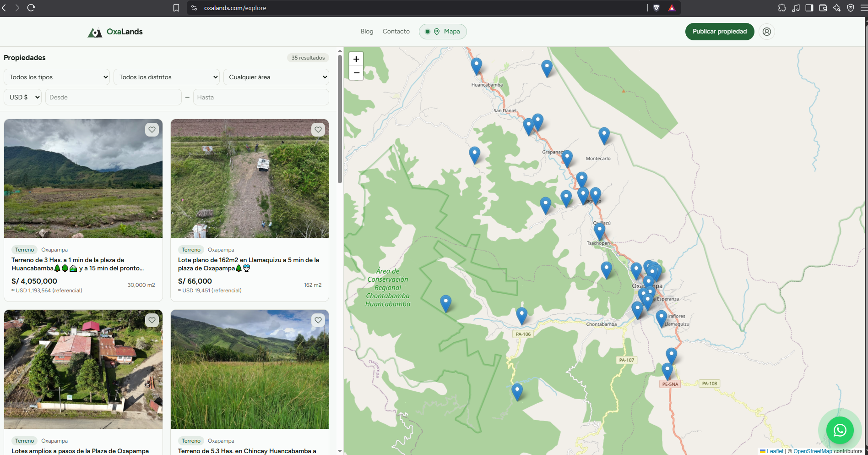This screenshot has width=868, height=455.
Task: Click the Desde minimum price field
Action: coord(114,97)
